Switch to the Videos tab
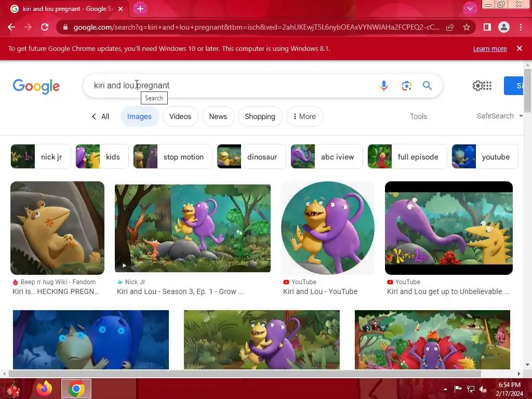 180,116
